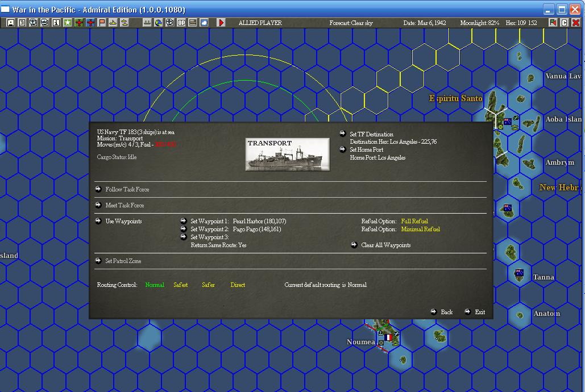Click arrow next to Set Patrol Zone
This screenshot has width=585, height=392.
tap(98, 261)
